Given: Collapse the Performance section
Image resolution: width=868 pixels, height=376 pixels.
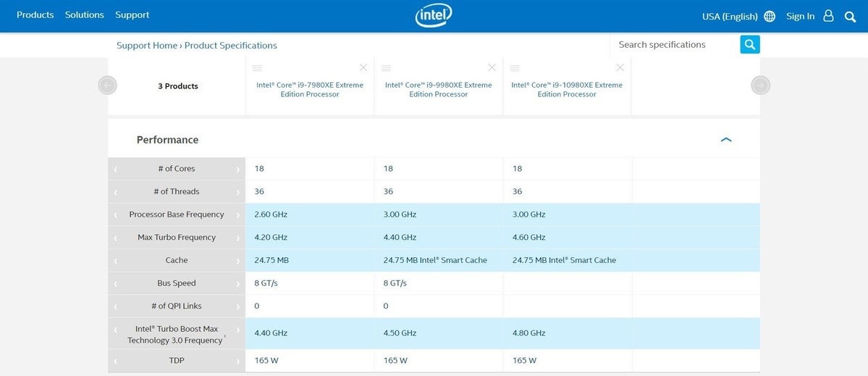Looking at the screenshot, I should click(726, 140).
